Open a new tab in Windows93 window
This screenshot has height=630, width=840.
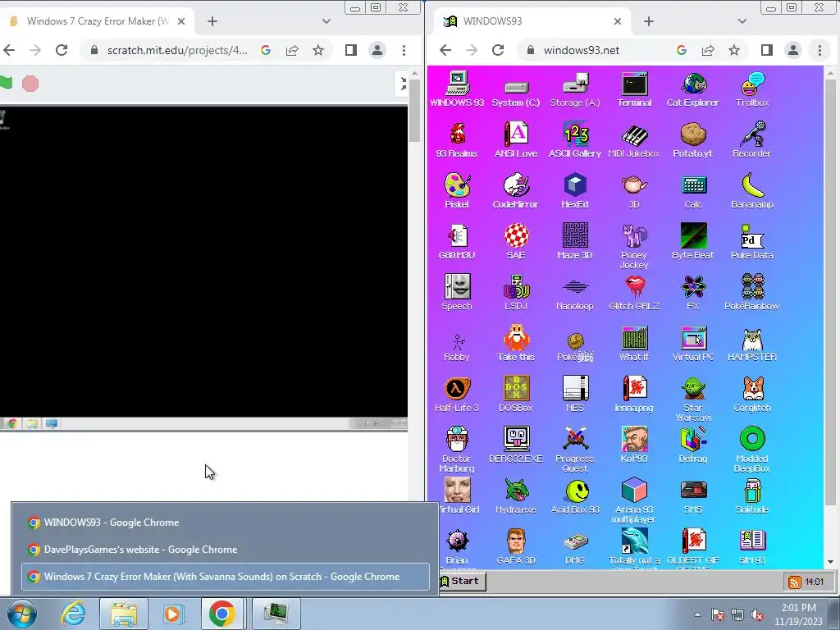coord(649,21)
